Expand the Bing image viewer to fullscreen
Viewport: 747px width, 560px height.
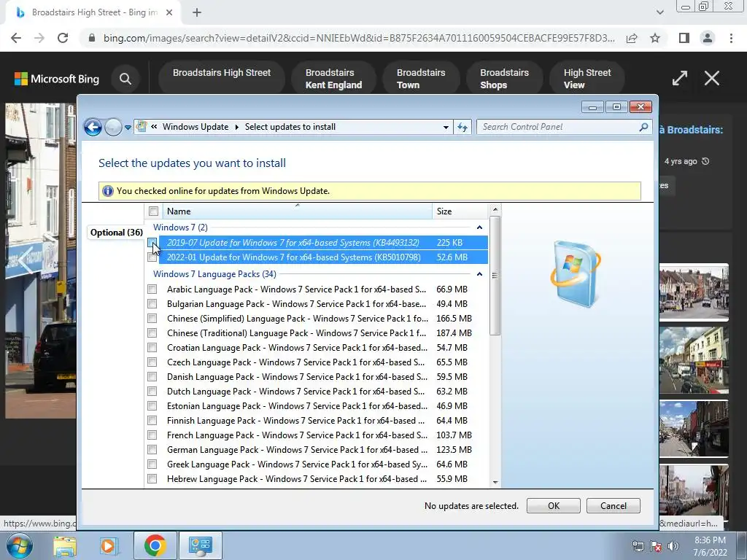click(x=680, y=78)
